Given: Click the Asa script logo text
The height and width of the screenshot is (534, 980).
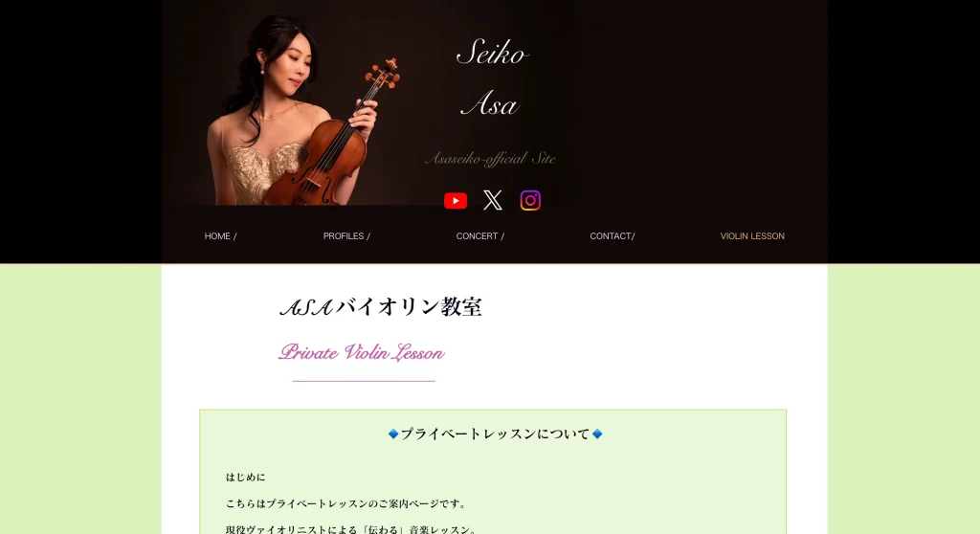Looking at the screenshot, I should [490, 103].
